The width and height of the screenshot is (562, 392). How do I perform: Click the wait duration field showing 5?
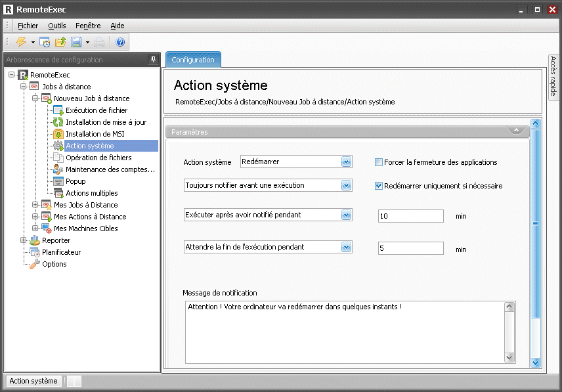(x=411, y=248)
